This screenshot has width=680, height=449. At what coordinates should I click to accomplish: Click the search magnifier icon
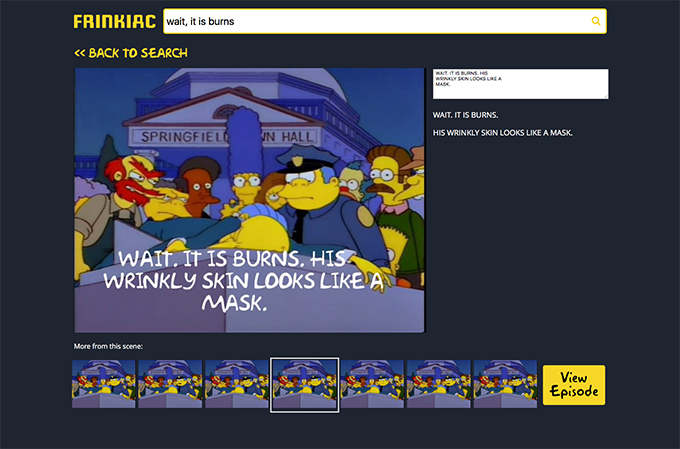pyautogui.click(x=596, y=21)
